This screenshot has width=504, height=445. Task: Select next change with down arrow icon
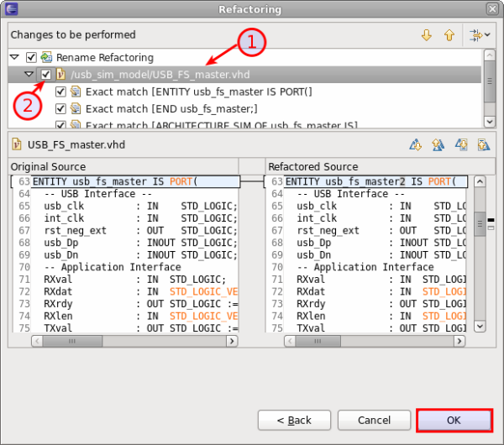pos(427,35)
